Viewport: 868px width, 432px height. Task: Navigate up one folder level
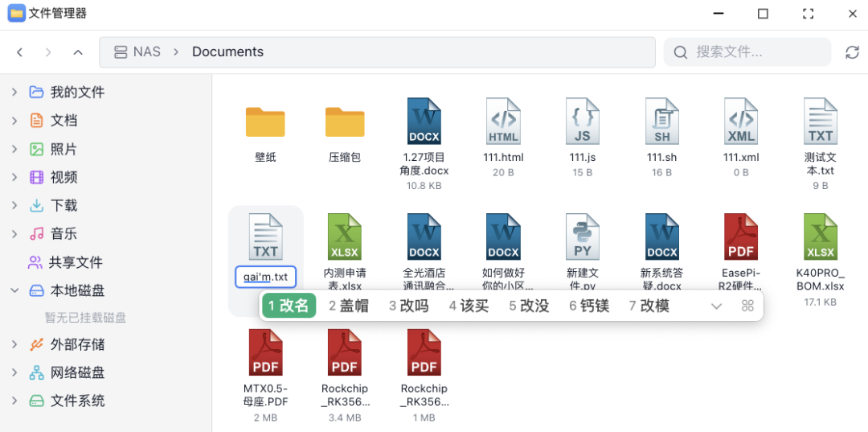coord(78,52)
